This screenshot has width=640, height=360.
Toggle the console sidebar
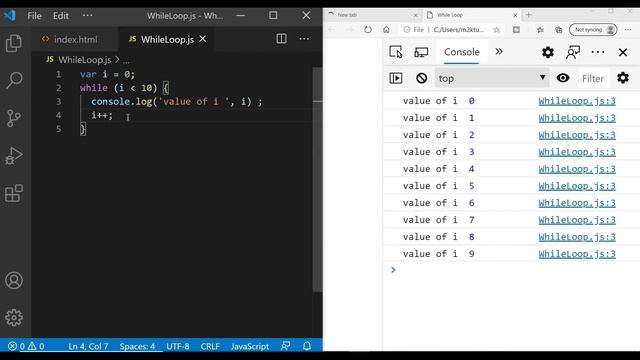point(396,78)
